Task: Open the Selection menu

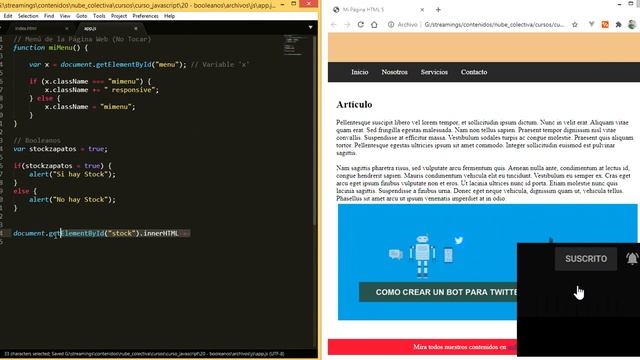Action: (x=28, y=16)
